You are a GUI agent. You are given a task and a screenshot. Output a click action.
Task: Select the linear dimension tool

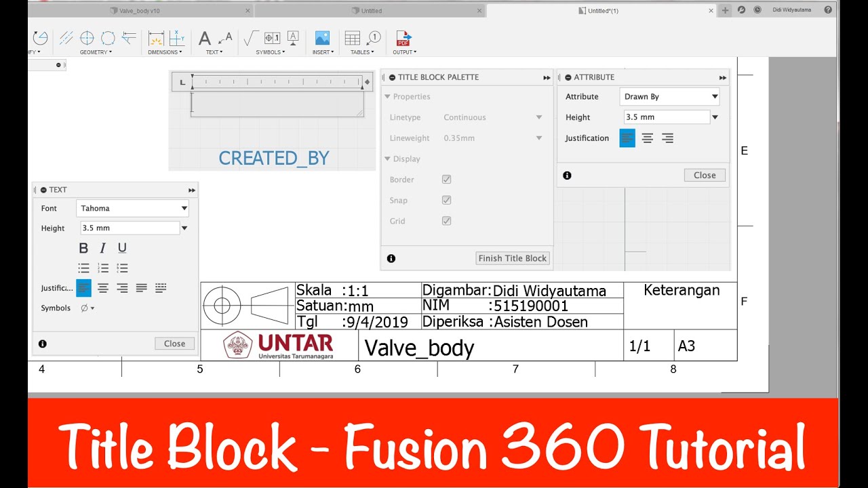pyautogui.click(x=156, y=38)
